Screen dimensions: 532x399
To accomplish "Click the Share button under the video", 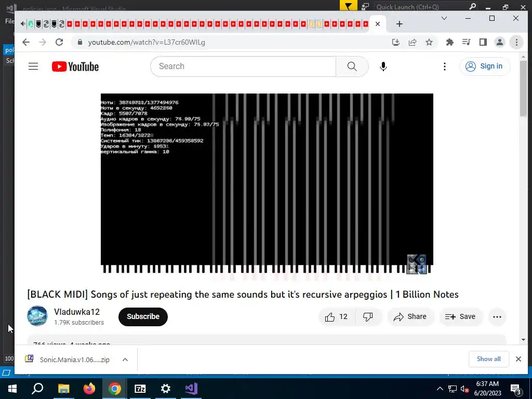I will tap(410, 316).
